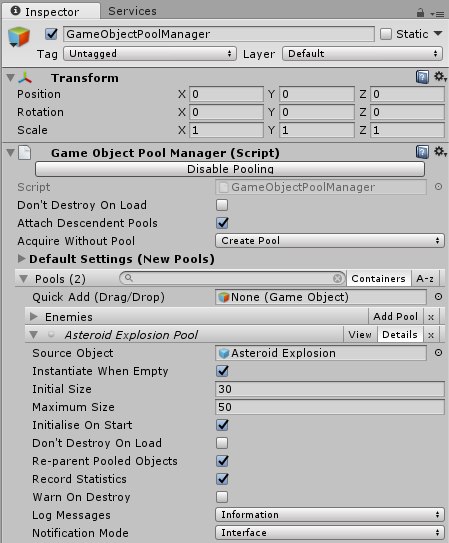
Task: Remove the Asteroid Explosion Pool with x
Action: tap(431, 335)
